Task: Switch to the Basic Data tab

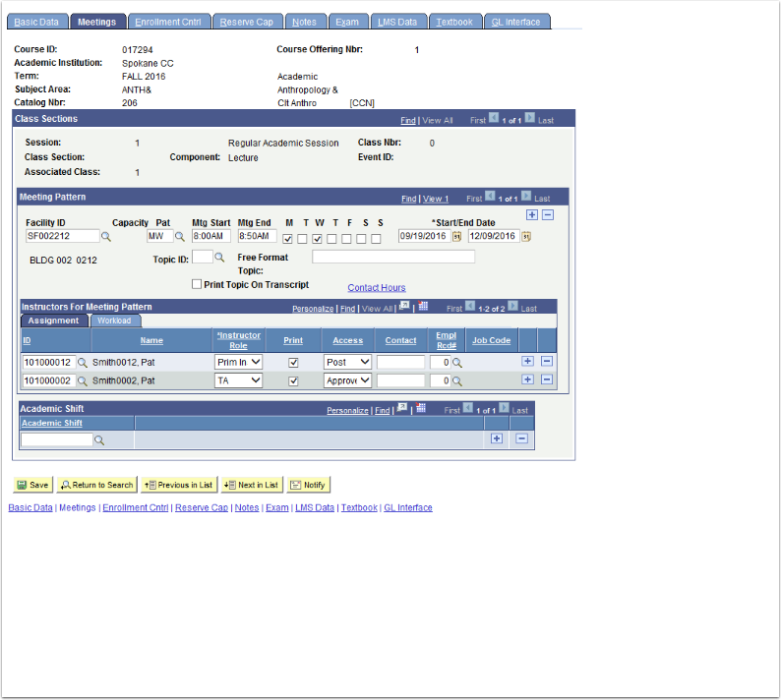Action: 36,22
